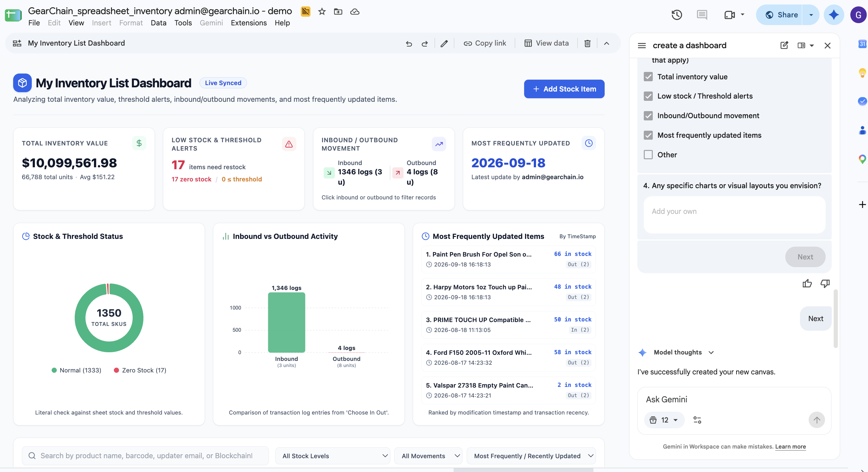Edit dashboard with pencil icon
The width and height of the screenshot is (868, 472).
tap(444, 44)
